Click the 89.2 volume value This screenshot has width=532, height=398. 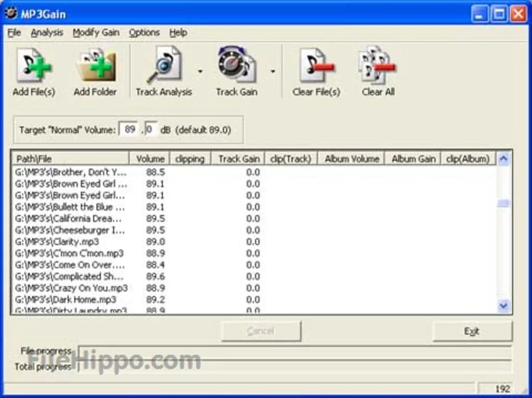click(x=155, y=299)
